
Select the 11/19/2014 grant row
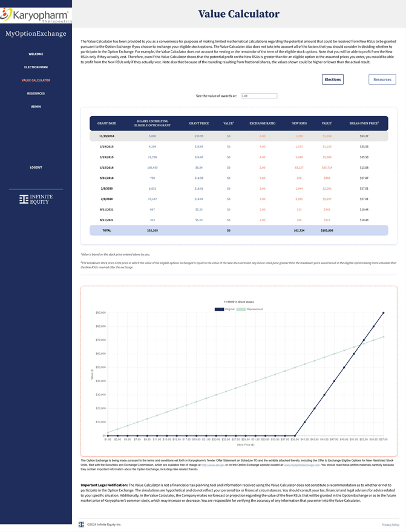pyautogui.click(x=238, y=136)
